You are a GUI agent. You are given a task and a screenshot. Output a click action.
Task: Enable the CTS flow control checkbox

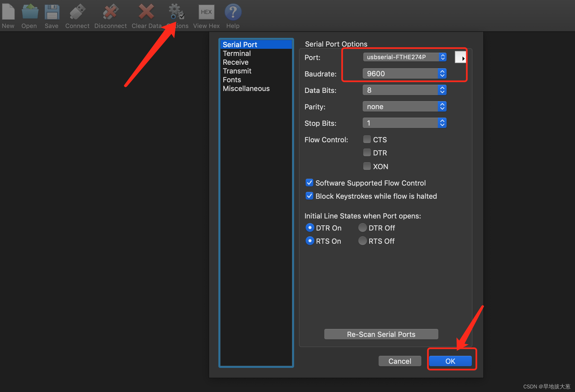pyautogui.click(x=367, y=139)
